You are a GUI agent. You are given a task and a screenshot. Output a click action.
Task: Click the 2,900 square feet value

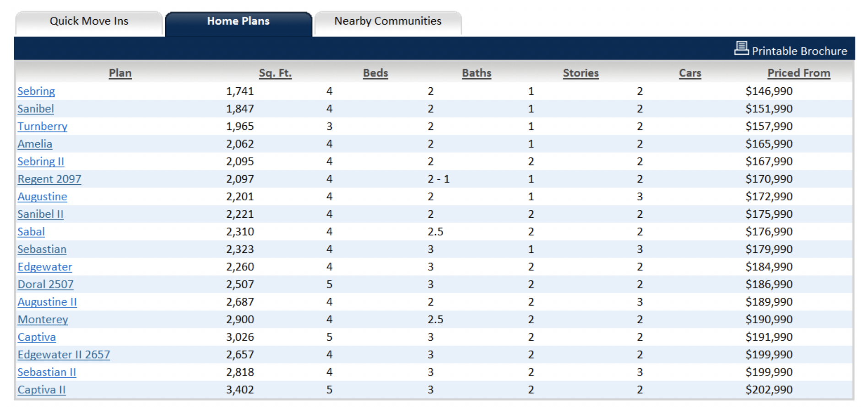click(x=240, y=320)
